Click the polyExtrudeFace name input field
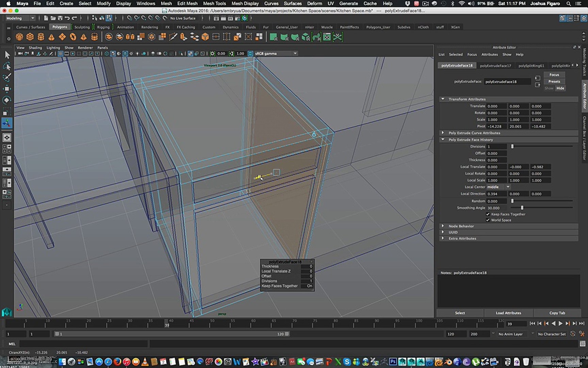 click(507, 82)
